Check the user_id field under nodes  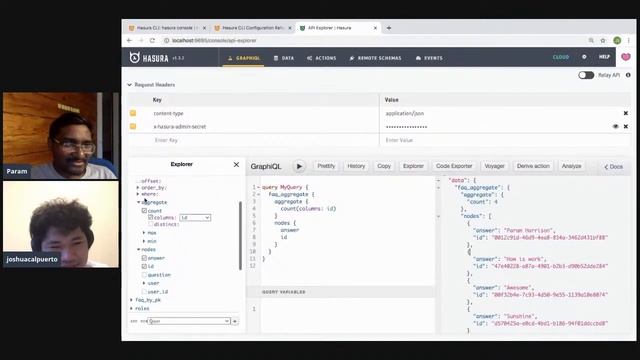point(144,292)
